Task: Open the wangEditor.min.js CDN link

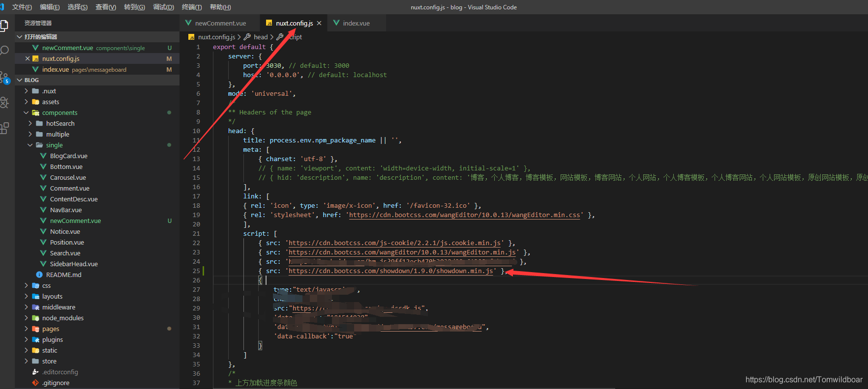Action: tap(402, 252)
